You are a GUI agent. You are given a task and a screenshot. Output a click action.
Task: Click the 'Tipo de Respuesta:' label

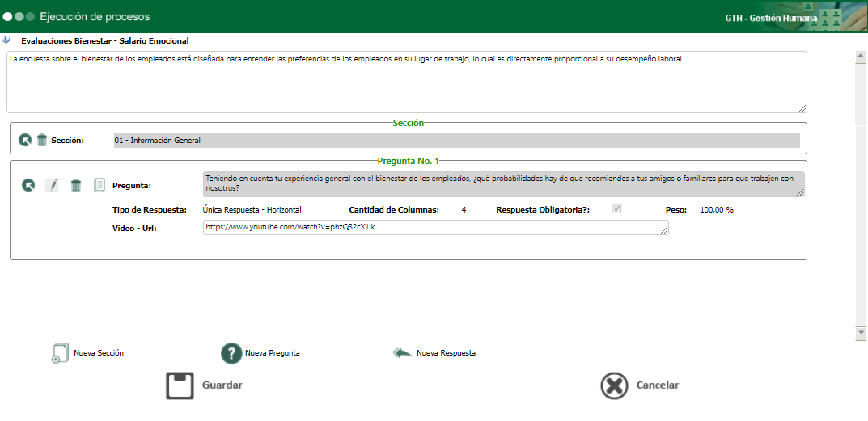click(x=150, y=209)
